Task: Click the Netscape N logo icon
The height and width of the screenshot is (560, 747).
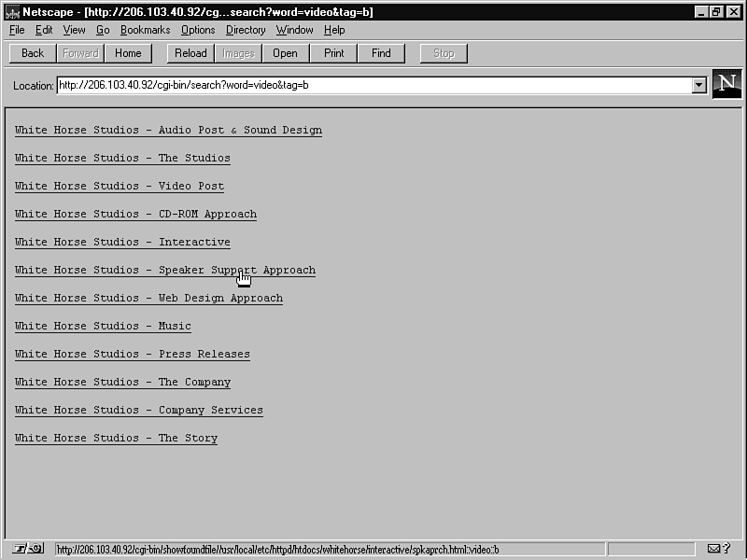Action: pyautogui.click(x=727, y=84)
